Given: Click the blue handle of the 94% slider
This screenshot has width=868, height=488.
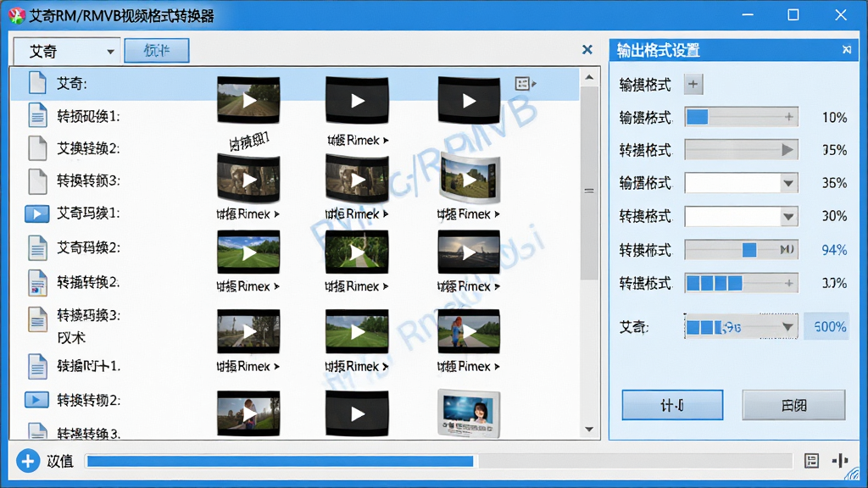Looking at the screenshot, I should click(749, 250).
